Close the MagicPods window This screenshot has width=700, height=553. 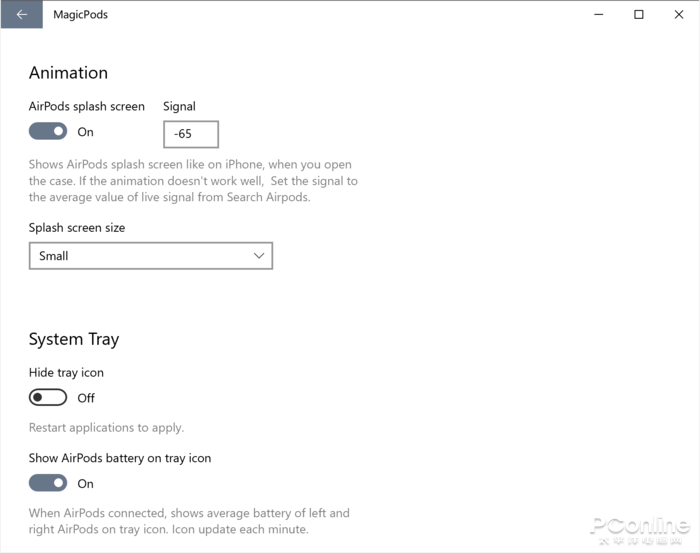(679, 15)
